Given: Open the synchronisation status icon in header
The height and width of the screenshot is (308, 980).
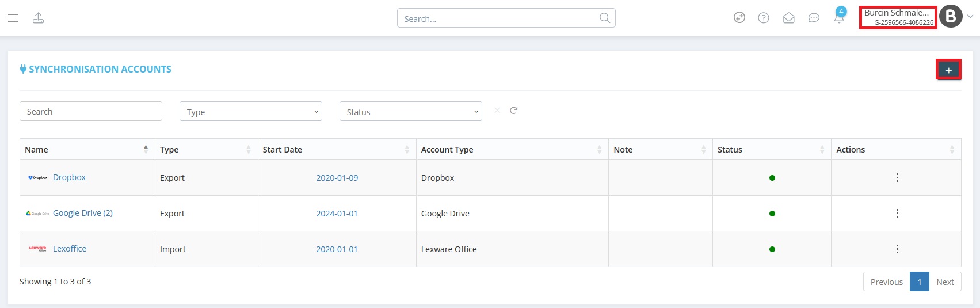Looking at the screenshot, I should coord(739,18).
